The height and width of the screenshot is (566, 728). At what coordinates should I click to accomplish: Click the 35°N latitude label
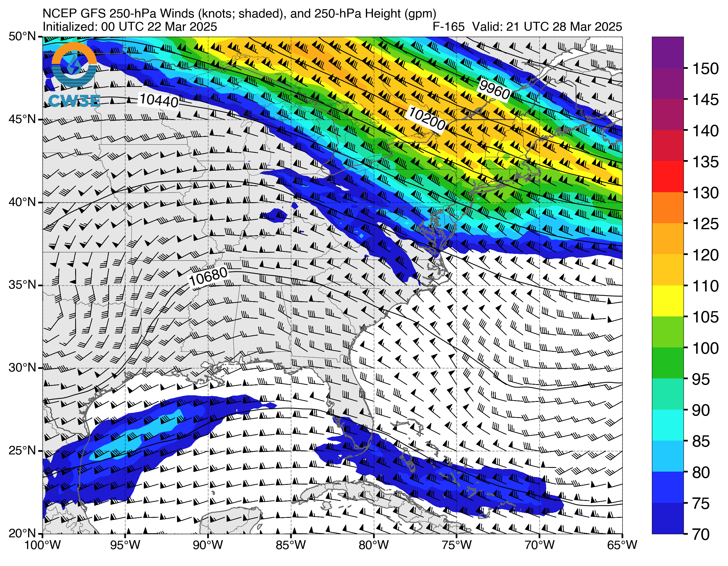22,285
